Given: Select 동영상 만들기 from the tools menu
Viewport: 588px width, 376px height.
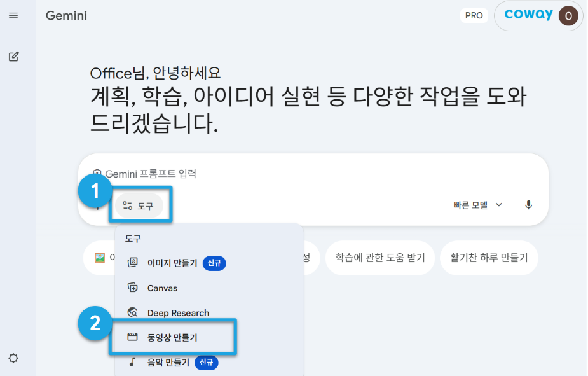Looking at the screenshot, I should pyautogui.click(x=172, y=337).
